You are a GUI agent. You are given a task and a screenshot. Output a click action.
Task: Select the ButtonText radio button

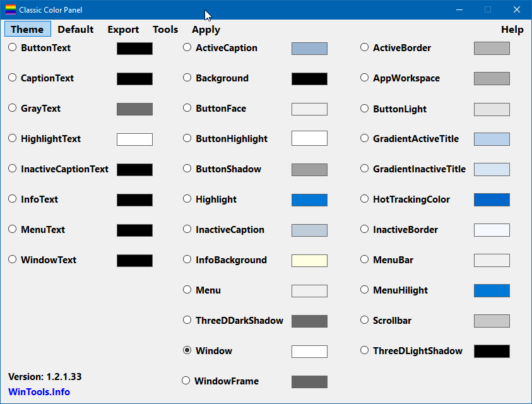click(x=11, y=47)
